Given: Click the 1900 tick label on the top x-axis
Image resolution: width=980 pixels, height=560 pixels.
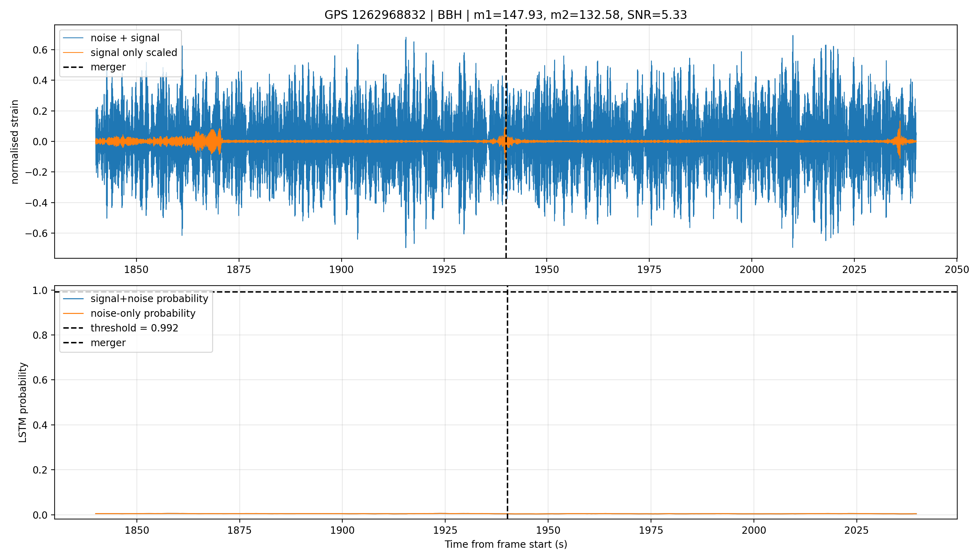Looking at the screenshot, I should coord(342,269).
